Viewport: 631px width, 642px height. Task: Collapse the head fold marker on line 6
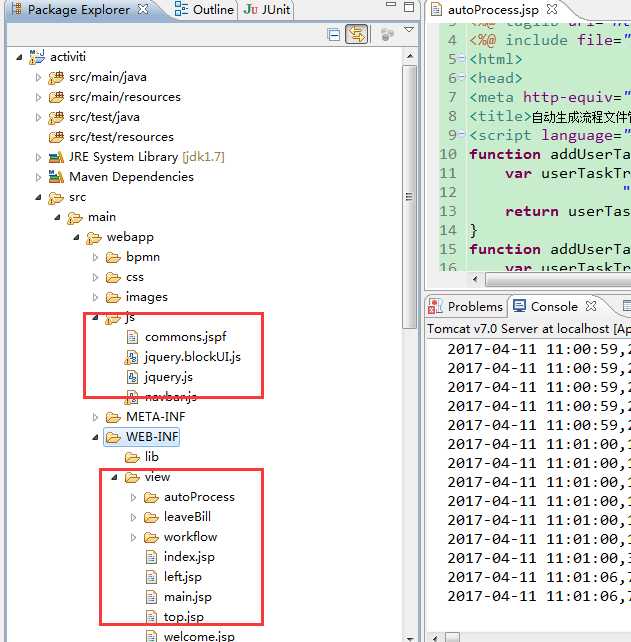(461, 78)
